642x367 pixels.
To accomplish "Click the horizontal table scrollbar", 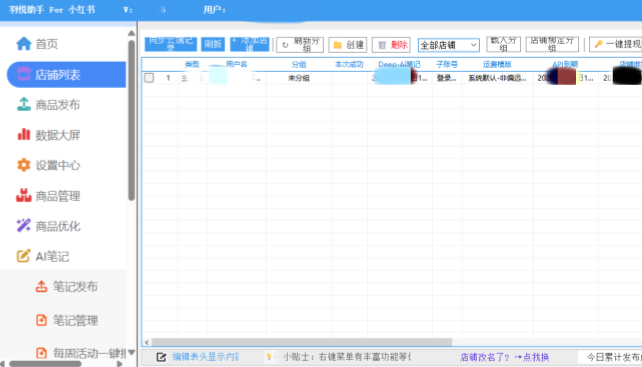I will pyautogui.click(x=302, y=342).
